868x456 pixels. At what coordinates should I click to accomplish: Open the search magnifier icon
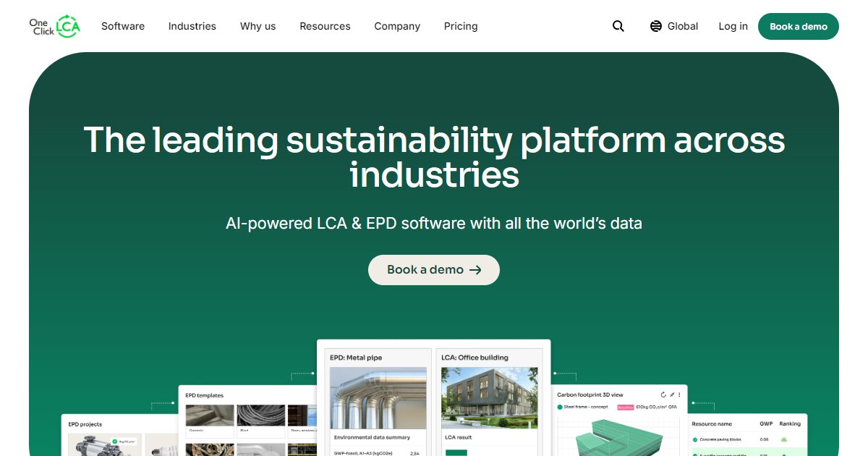point(618,25)
